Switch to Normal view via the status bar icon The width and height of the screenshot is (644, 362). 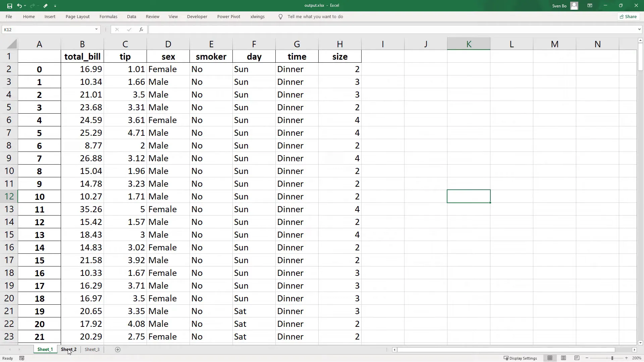[550, 358]
